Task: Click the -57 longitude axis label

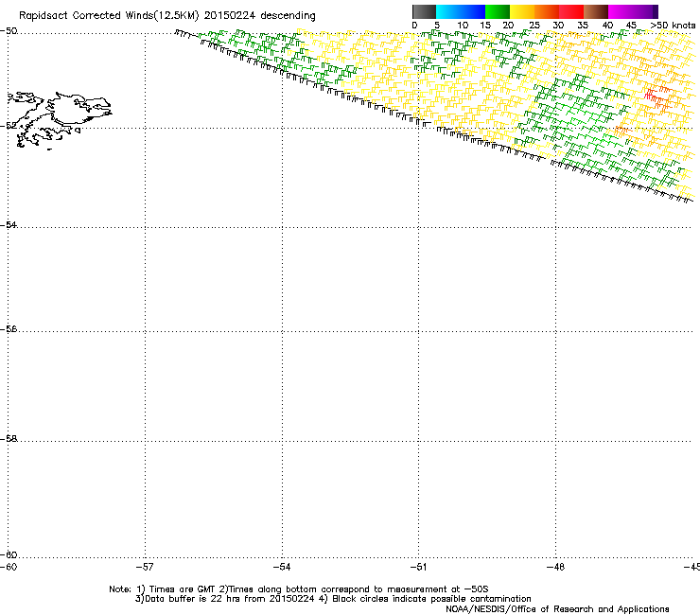Action: pos(145,567)
